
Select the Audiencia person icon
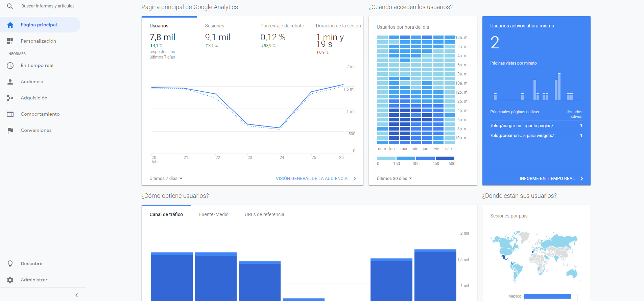[10, 82]
